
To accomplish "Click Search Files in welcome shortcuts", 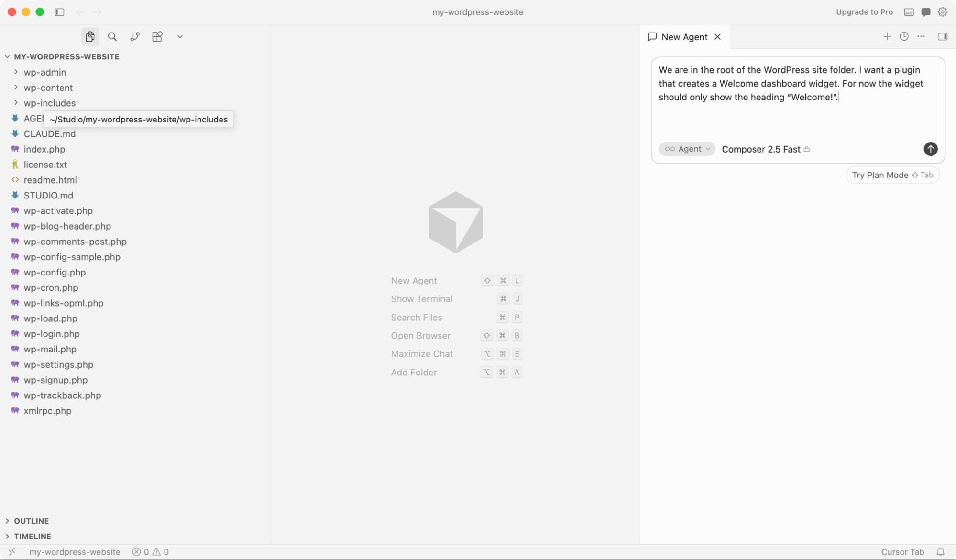I will pos(416,318).
